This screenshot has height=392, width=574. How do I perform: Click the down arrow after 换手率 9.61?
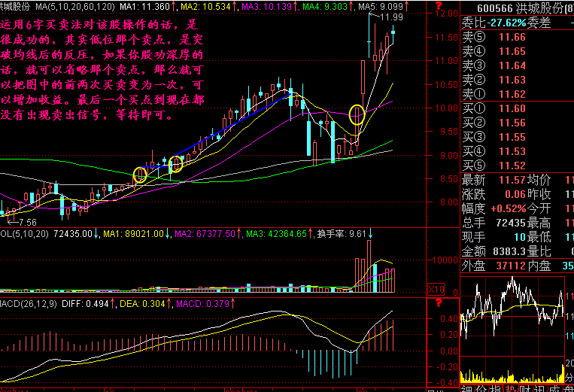click(x=372, y=234)
